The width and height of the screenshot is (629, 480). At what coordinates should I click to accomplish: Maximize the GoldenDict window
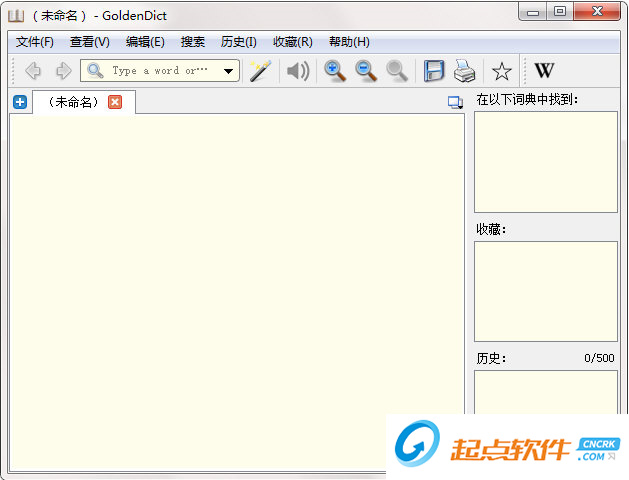560,12
